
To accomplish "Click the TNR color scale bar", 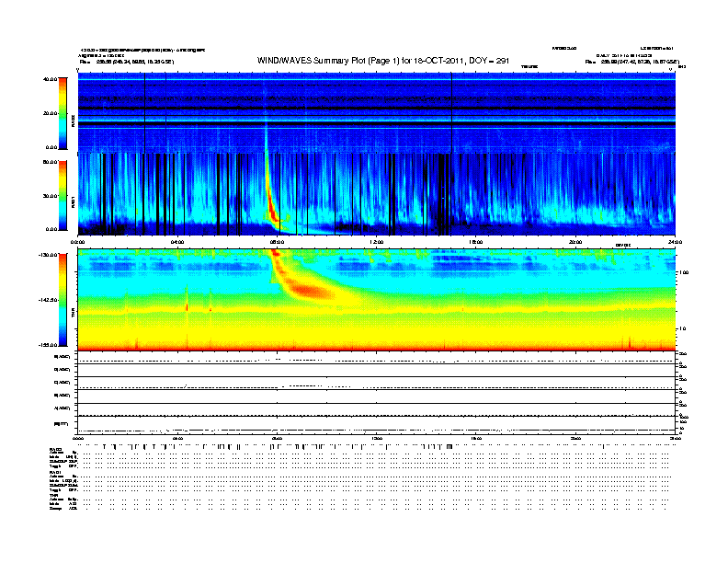I will coord(63,300).
